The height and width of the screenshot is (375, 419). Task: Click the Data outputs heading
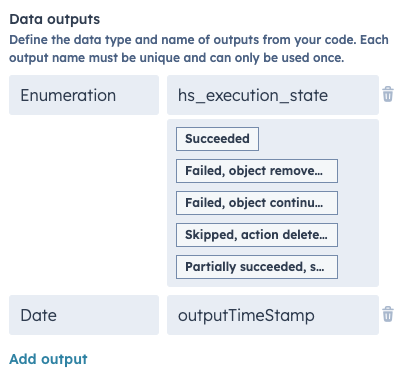pyautogui.click(x=55, y=19)
